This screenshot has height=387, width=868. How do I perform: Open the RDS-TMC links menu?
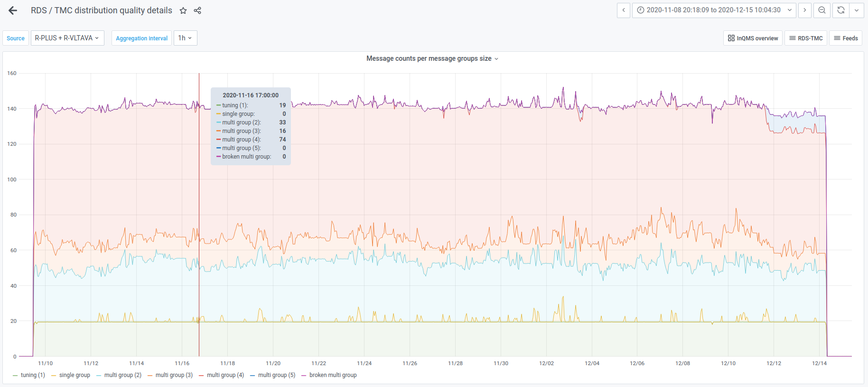coord(806,38)
